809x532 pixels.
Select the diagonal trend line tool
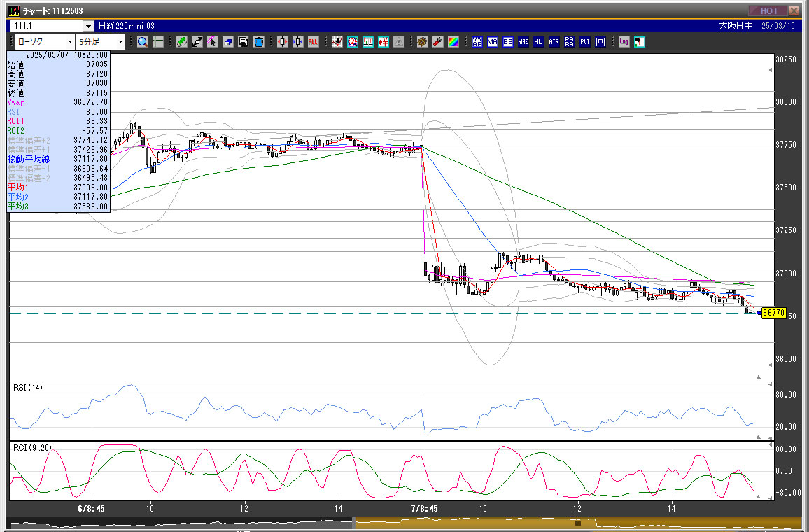click(197, 42)
